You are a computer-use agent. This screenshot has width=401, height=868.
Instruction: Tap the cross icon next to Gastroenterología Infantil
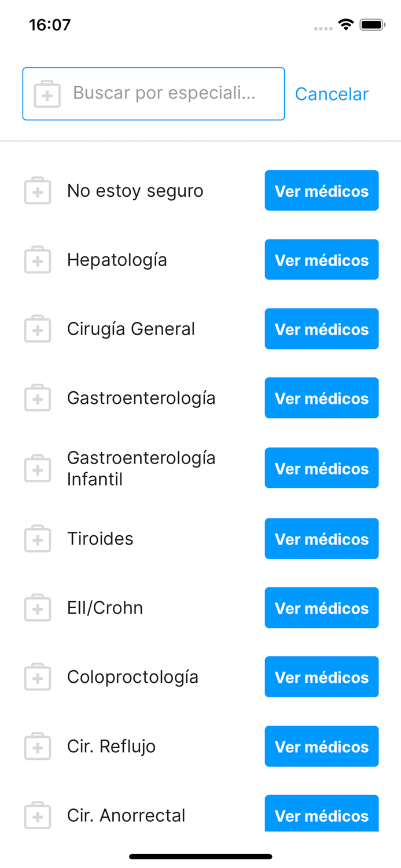37,468
